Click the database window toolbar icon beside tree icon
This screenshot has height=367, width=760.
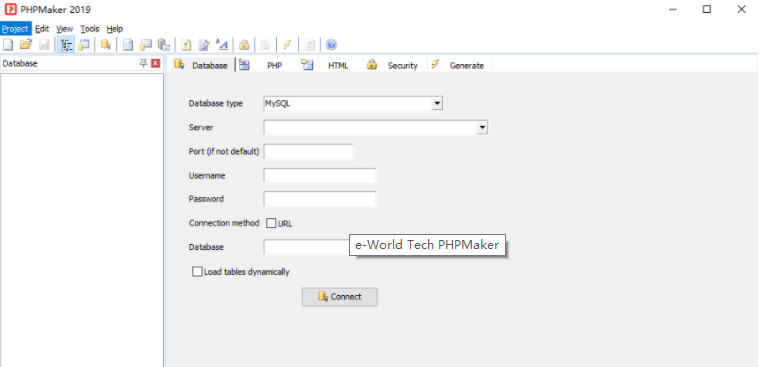[84, 45]
